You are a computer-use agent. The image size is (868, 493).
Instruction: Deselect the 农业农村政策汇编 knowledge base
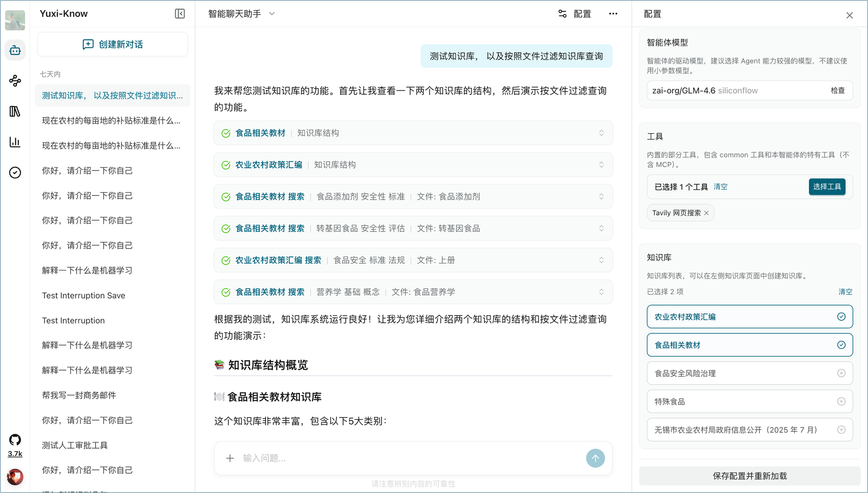pos(841,317)
